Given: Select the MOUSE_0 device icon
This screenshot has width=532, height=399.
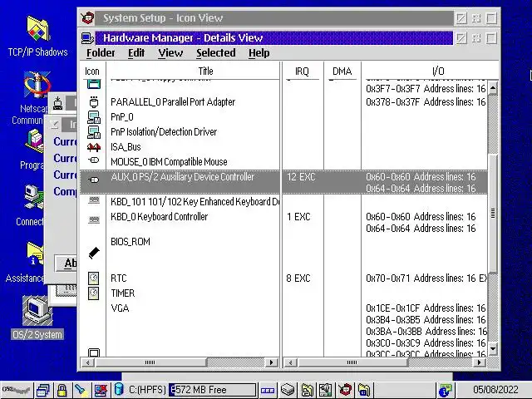Looking at the screenshot, I should pos(94,160).
